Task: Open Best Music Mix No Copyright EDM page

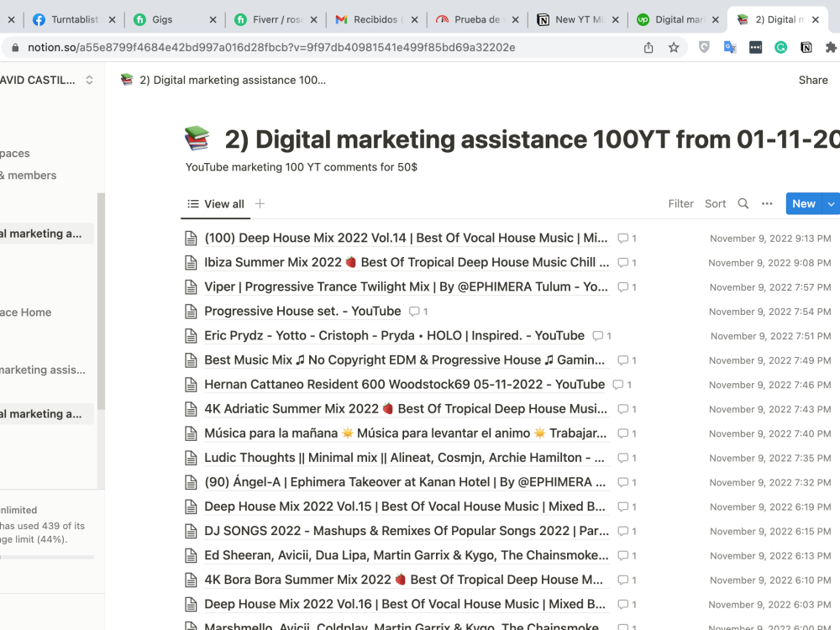Action: (404, 360)
